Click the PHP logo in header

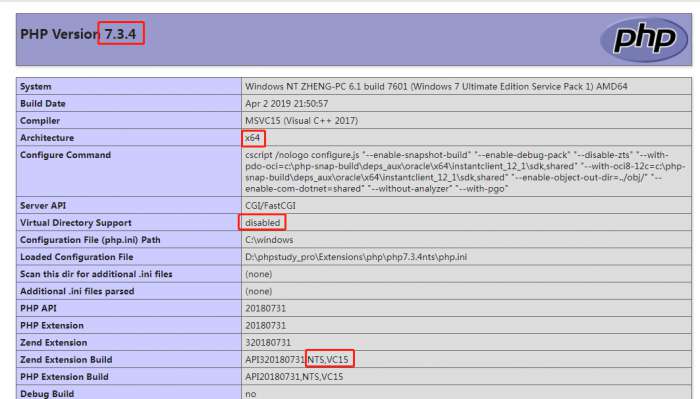(644, 40)
